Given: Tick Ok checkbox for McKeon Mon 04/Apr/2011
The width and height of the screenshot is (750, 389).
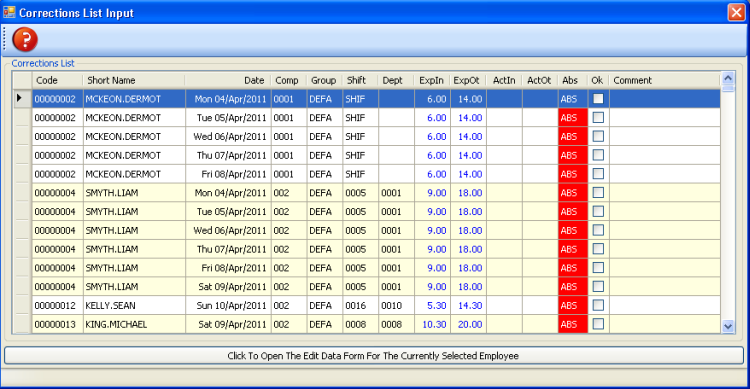Looking at the screenshot, I should click(598, 99).
